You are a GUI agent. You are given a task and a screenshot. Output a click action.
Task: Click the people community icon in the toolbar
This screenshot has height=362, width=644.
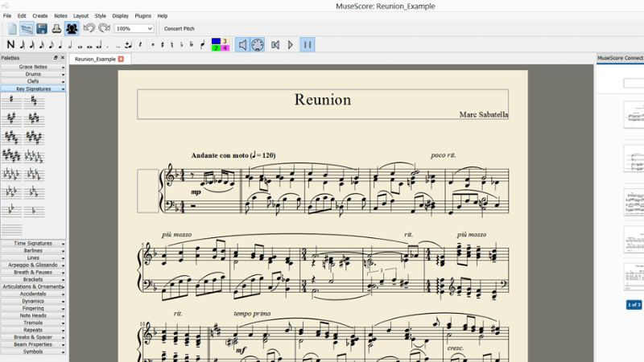coord(72,29)
